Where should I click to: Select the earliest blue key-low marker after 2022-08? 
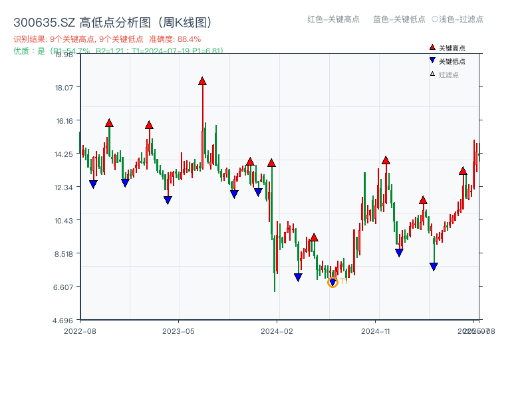tap(93, 184)
